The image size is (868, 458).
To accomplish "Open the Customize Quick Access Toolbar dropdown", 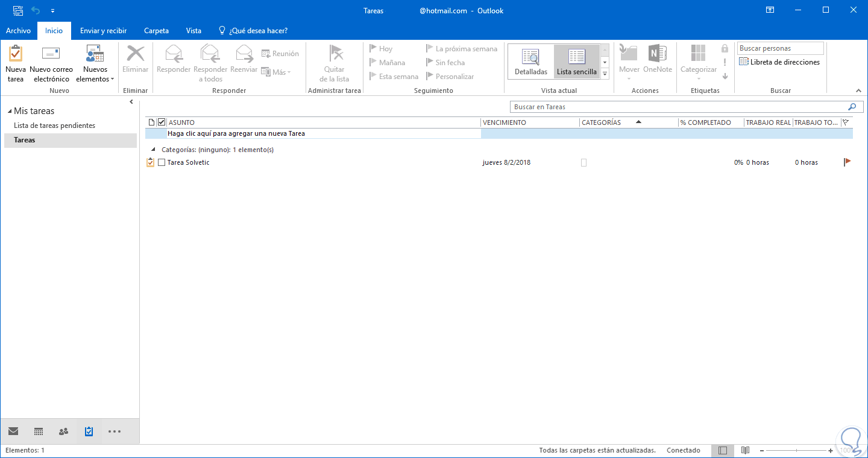I will point(52,11).
